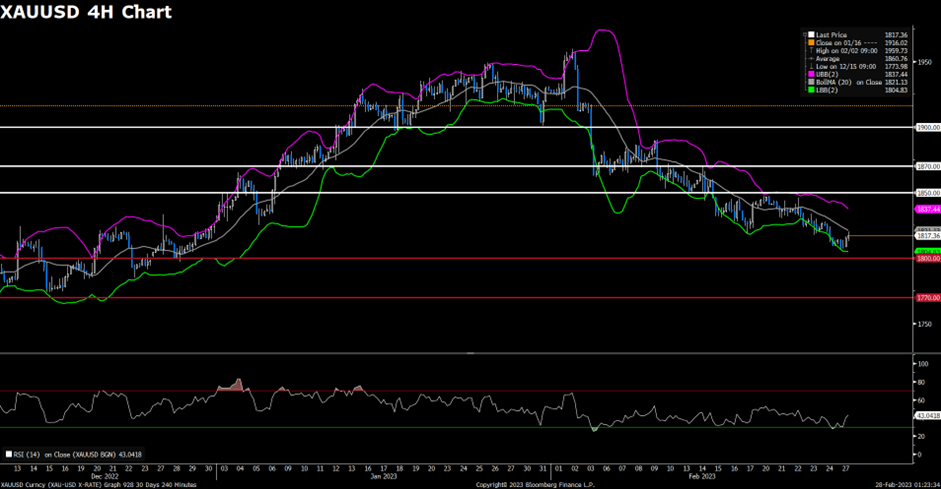
Task: Click the red 1800.00 support level label
Action: [x=928, y=258]
